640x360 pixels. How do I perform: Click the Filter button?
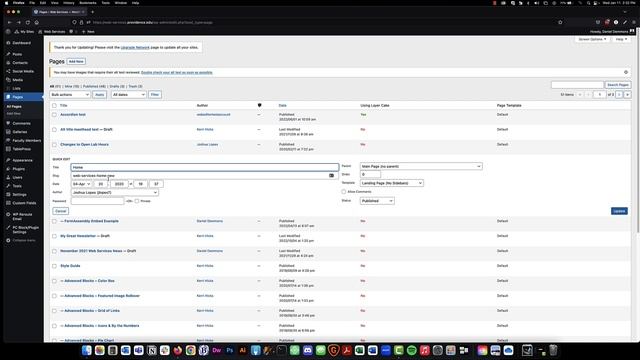click(x=155, y=95)
